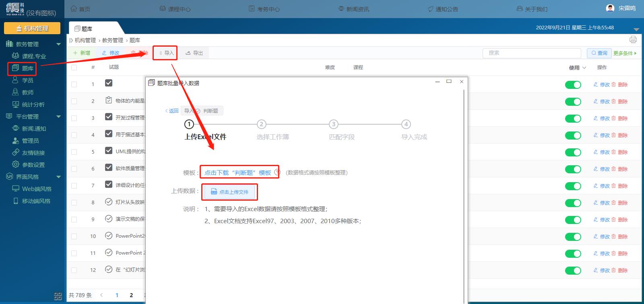Click step 4 circle 导入完成
This screenshot has height=304, width=644.
pos(406,124)
